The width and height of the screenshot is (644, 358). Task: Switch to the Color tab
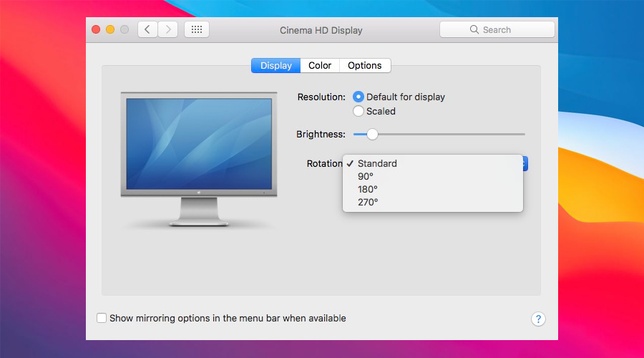click(320, 66)
